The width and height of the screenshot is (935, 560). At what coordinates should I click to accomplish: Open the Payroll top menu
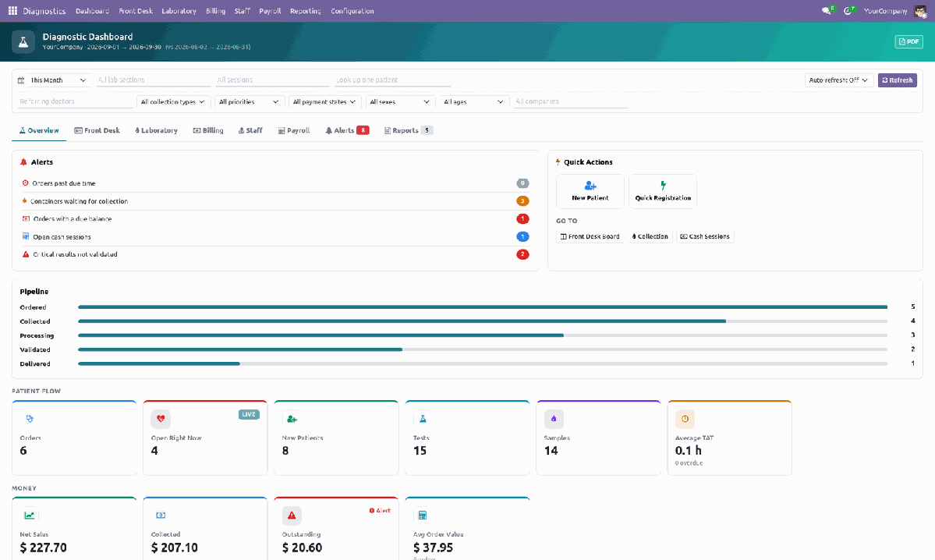point(270,11)
